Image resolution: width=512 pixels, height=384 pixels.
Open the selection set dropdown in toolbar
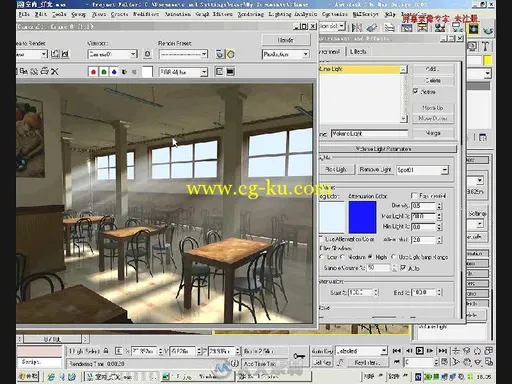pyautogui.click(x=342, y=26)
